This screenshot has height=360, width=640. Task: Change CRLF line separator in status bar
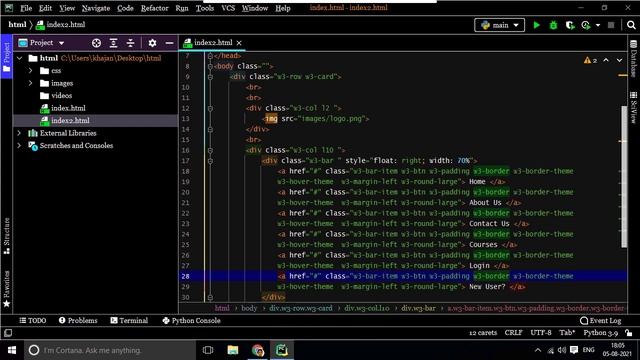(513, 333)
